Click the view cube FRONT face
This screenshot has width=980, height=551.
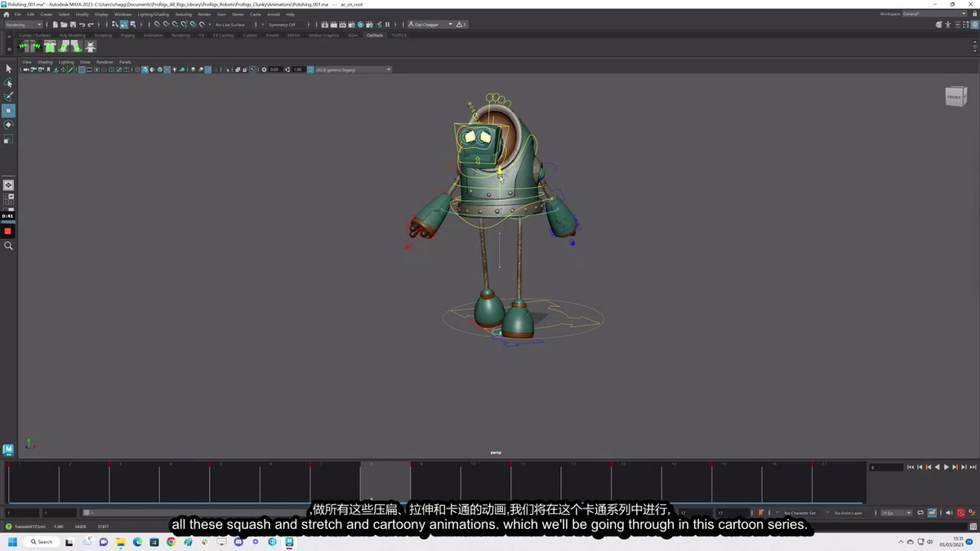pyautogui.click(x=953, y=96)
